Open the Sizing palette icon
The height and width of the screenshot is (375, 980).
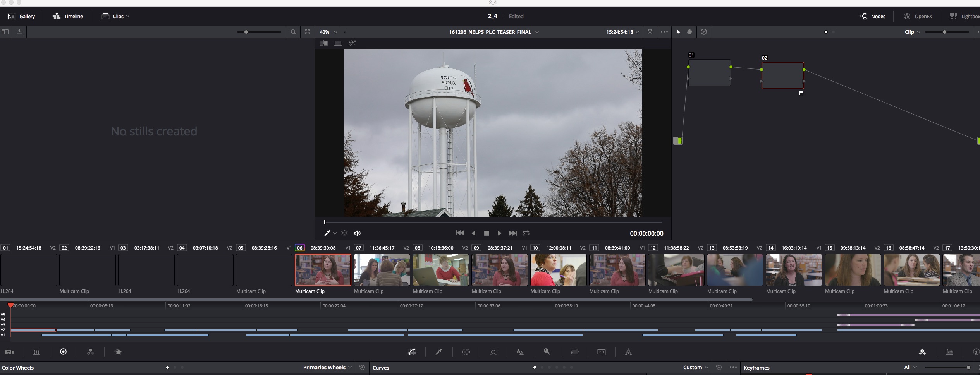click(575, 352)
